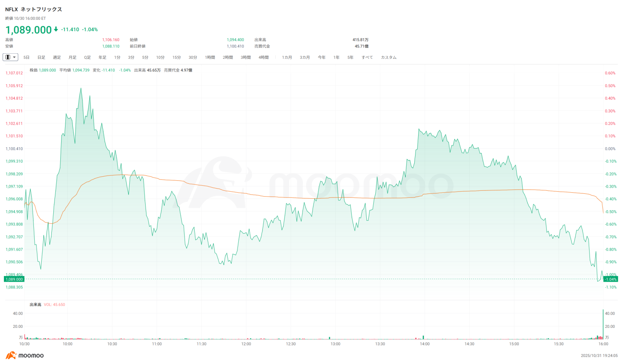Click the NFLX ネットフリックス ticker title
Image resolution: width=623 pixels, height=364 pixels.
33,9
